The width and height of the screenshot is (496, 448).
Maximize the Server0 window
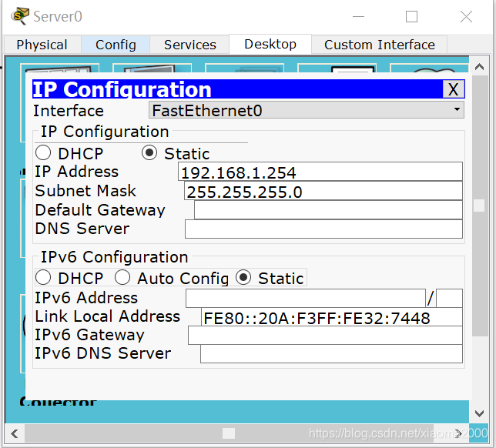tap(411, 16)
